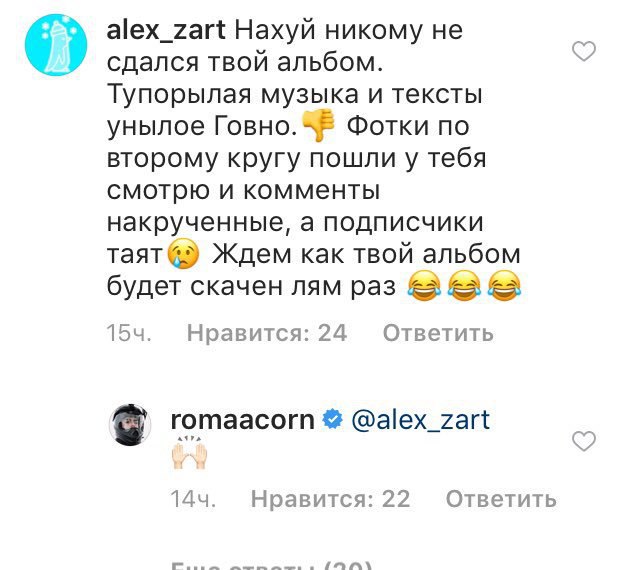Expand the more replies (20) link

(271, 566)
